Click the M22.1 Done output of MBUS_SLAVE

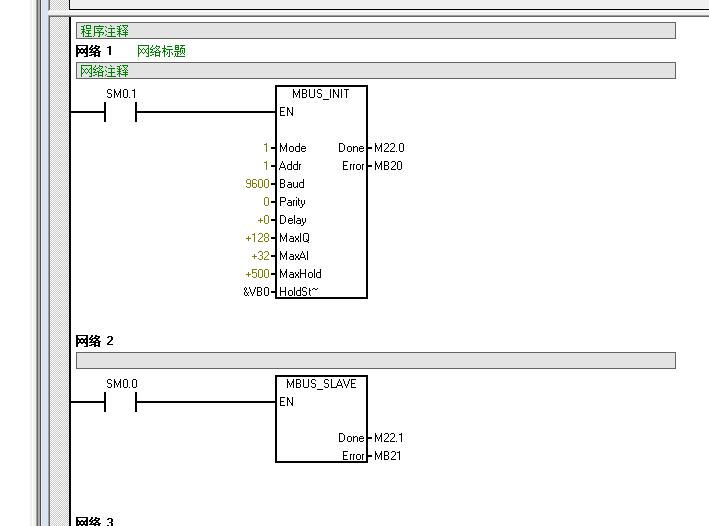[389, 438]
